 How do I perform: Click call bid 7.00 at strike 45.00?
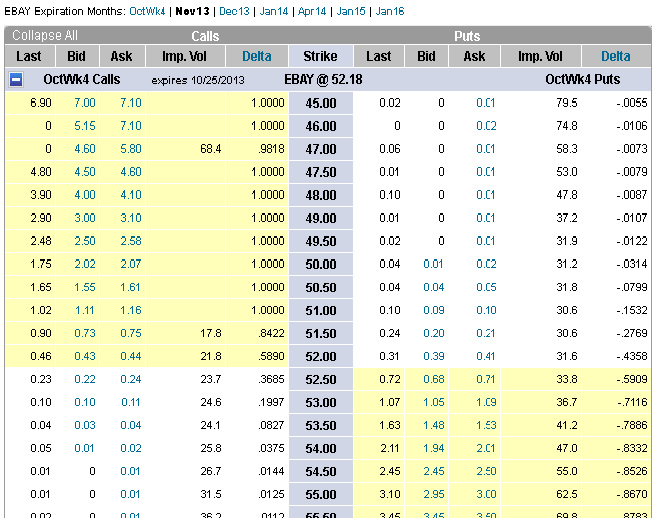coord(85,103)
